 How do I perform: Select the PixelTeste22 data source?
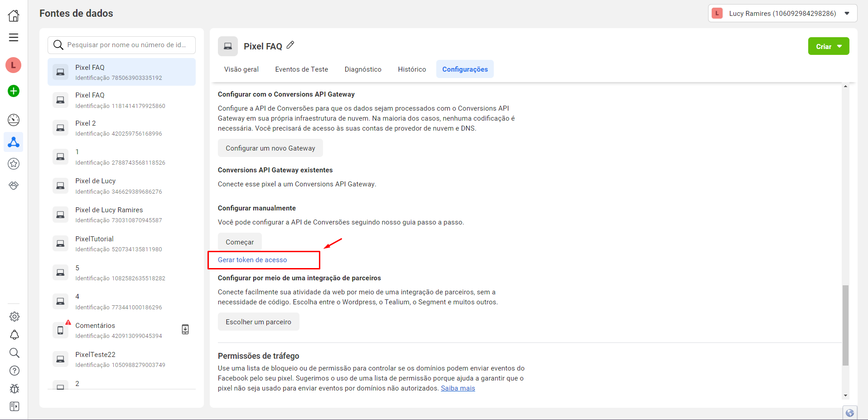tap(121, 360)
